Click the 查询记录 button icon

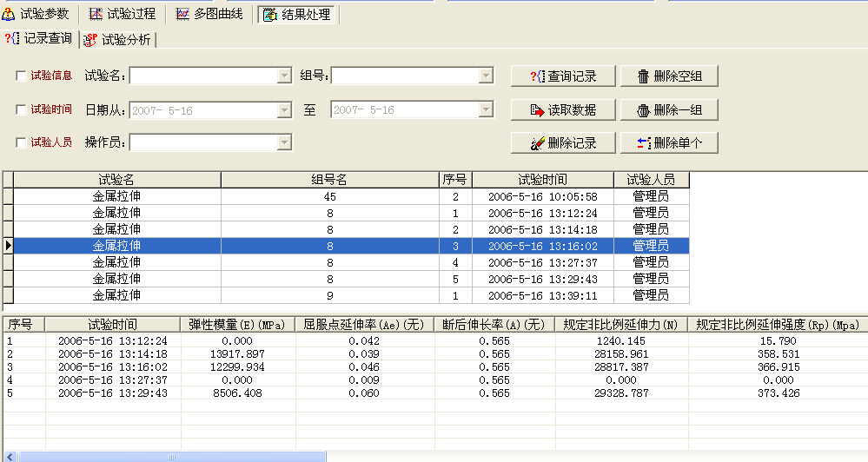pos(538,76)
